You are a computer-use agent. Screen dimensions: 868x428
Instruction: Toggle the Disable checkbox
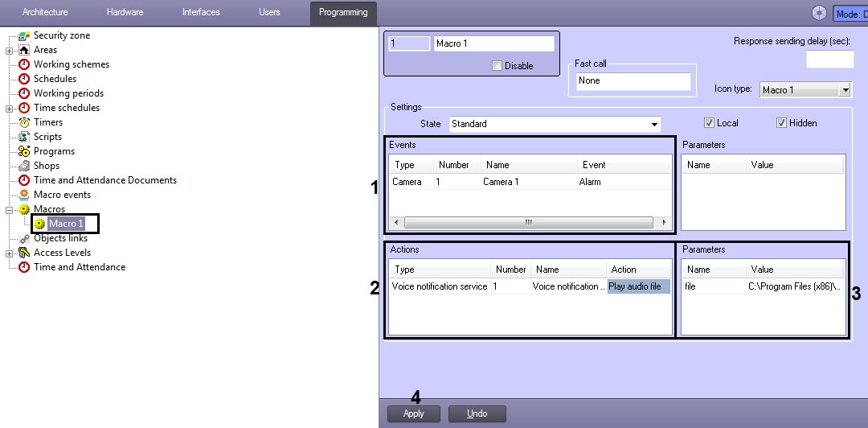click(x=497, y=66)
